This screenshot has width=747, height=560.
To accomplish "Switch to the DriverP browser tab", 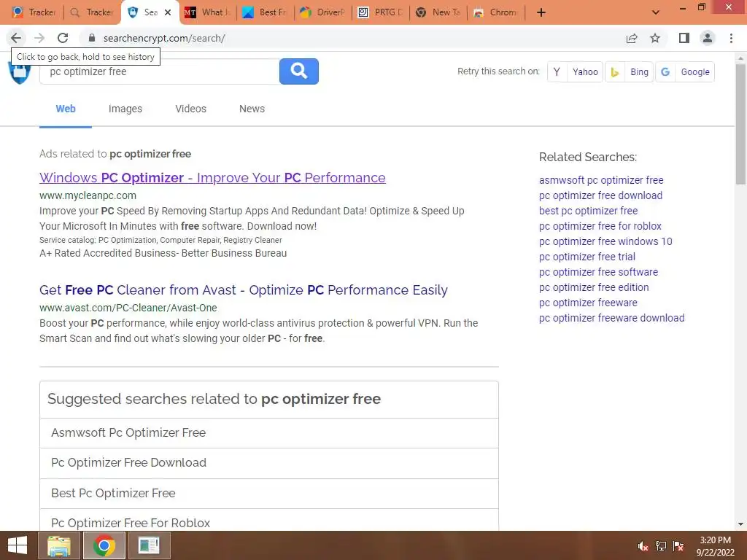I will tap(322, 12).
